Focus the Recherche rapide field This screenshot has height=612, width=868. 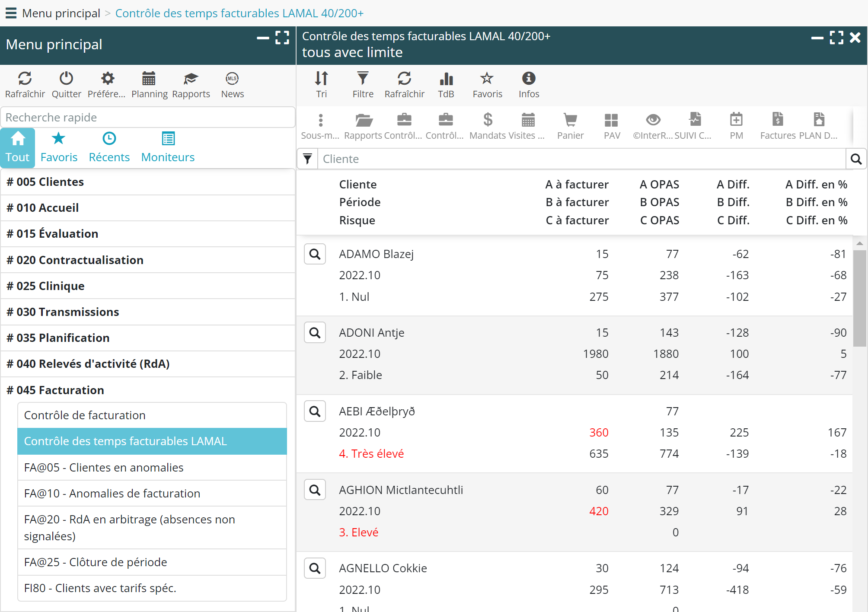coord(148,118)
